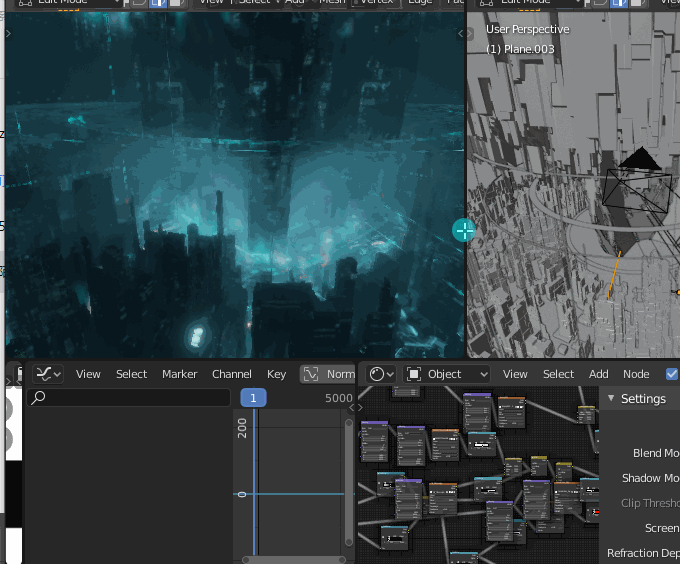Image resolution: width=680 pixels, height=564 pixels.
Task: Open the Graph Editor View menu
Action: pos(88,374)
